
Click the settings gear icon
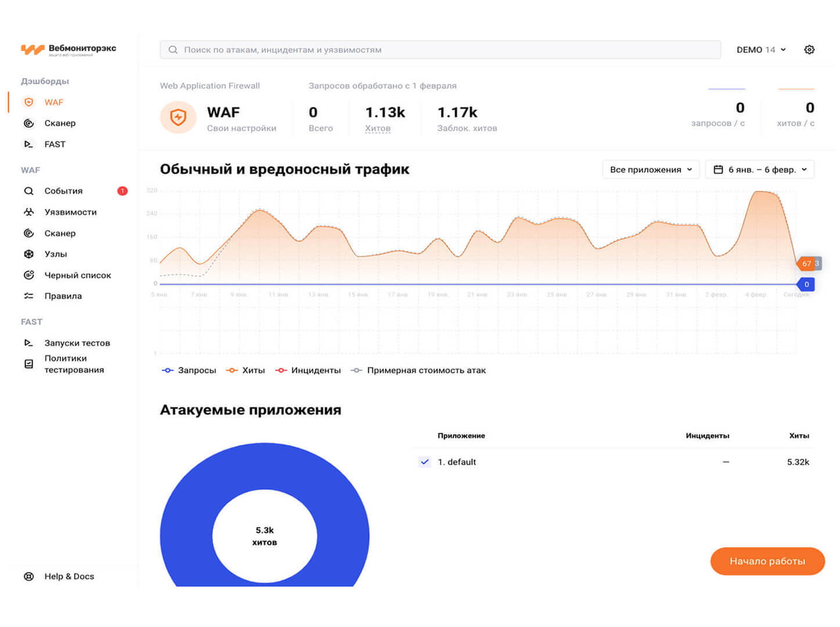pos(809,50)
